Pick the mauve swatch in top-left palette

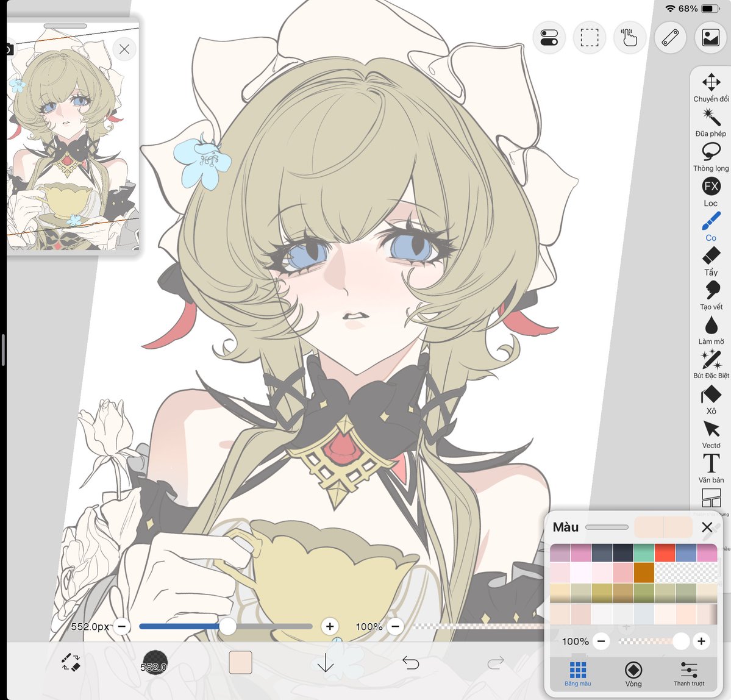[560, 552]
